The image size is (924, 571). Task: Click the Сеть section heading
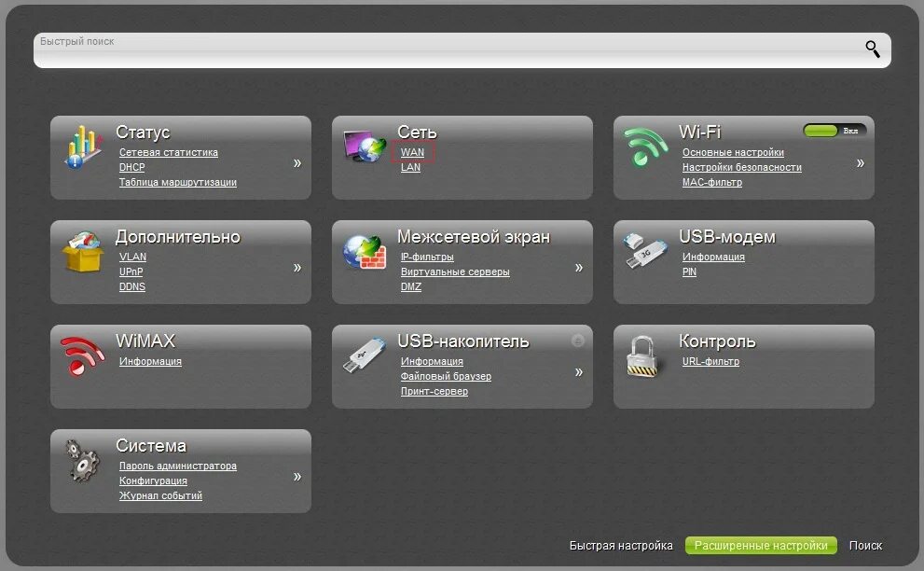coord(417,132)
